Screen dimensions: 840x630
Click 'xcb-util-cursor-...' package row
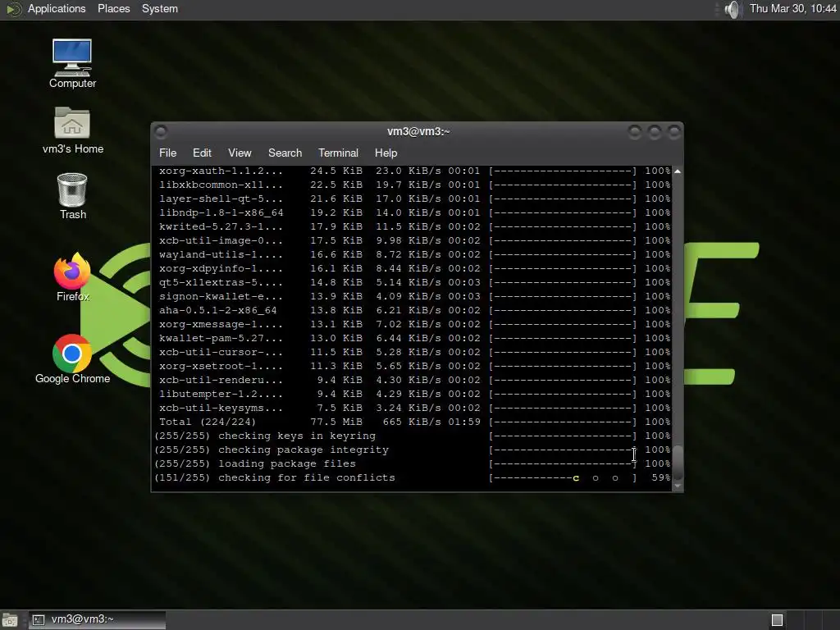coord(413,352)
